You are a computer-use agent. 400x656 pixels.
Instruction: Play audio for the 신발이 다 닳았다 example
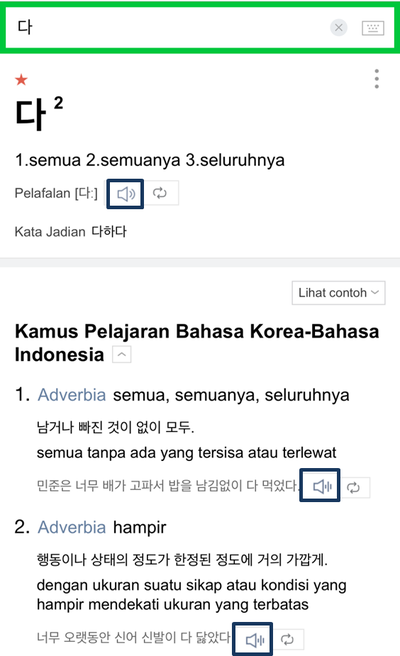click(x=253, y=639)
